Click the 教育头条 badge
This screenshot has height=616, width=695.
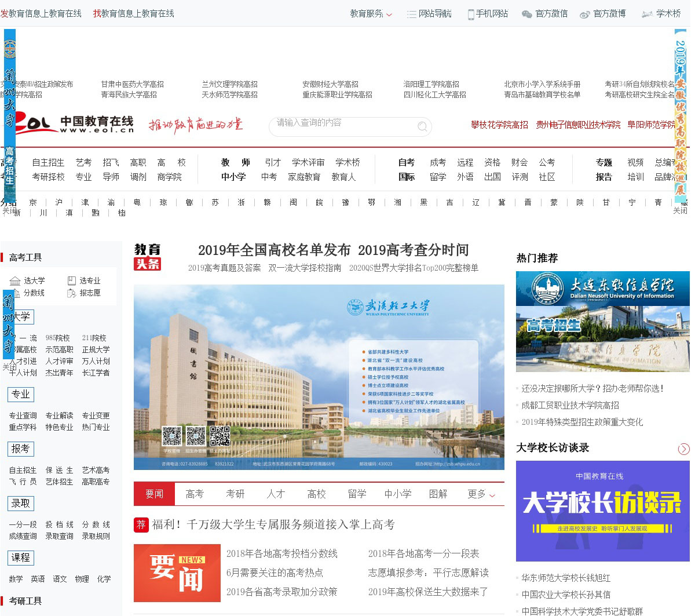click(x=148, y=257)
